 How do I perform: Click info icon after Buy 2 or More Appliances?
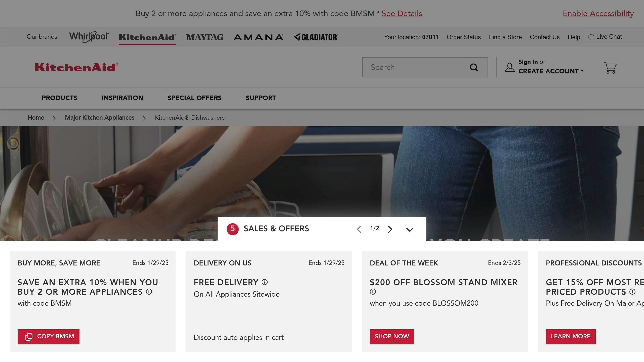pyautogui.click(x=149, y=292)
